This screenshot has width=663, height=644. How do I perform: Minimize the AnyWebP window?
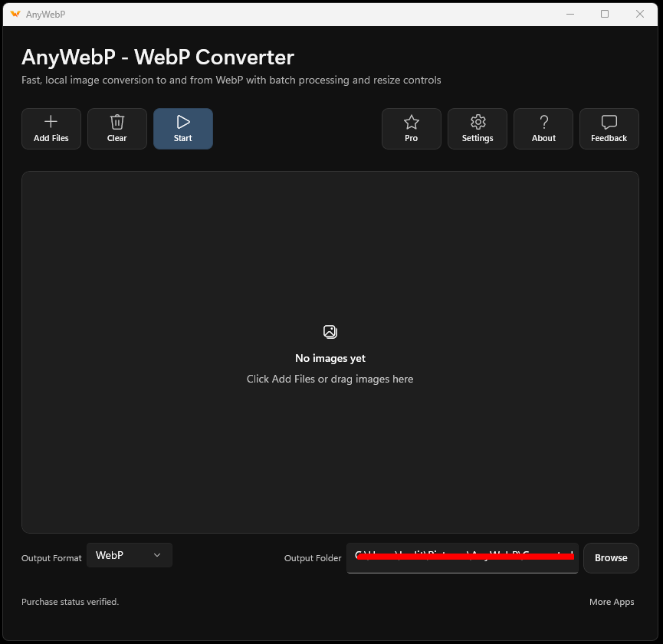point(570,14)
